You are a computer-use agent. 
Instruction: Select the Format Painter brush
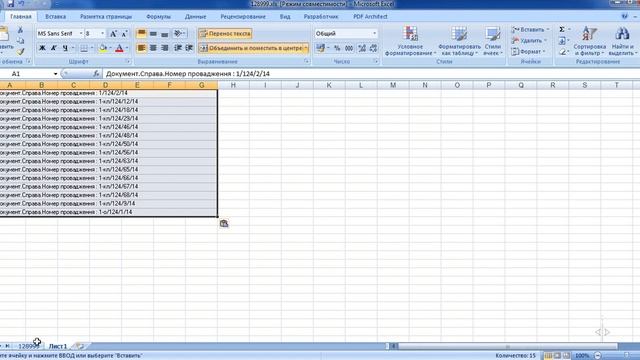pyautogui.click(x=20, y=51)
